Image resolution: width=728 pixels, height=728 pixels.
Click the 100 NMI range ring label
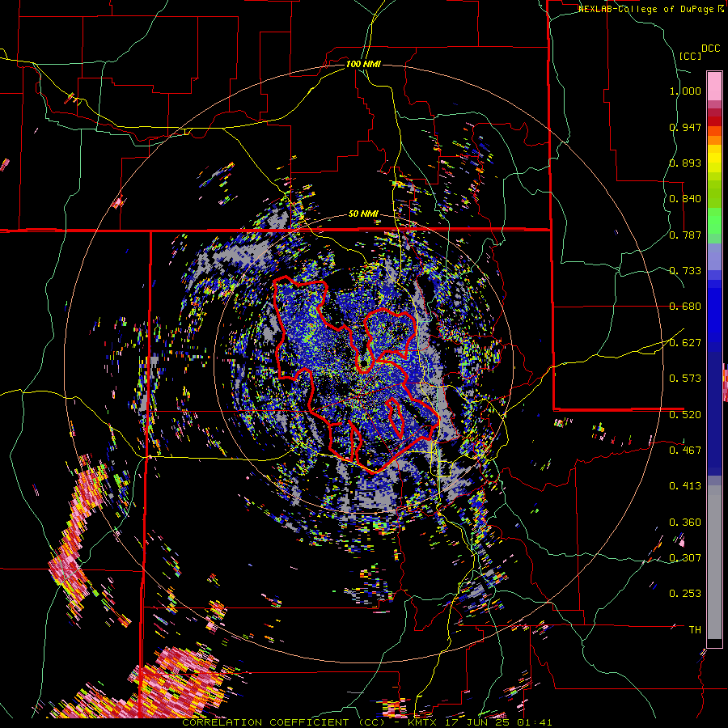(x=363, y=64)
